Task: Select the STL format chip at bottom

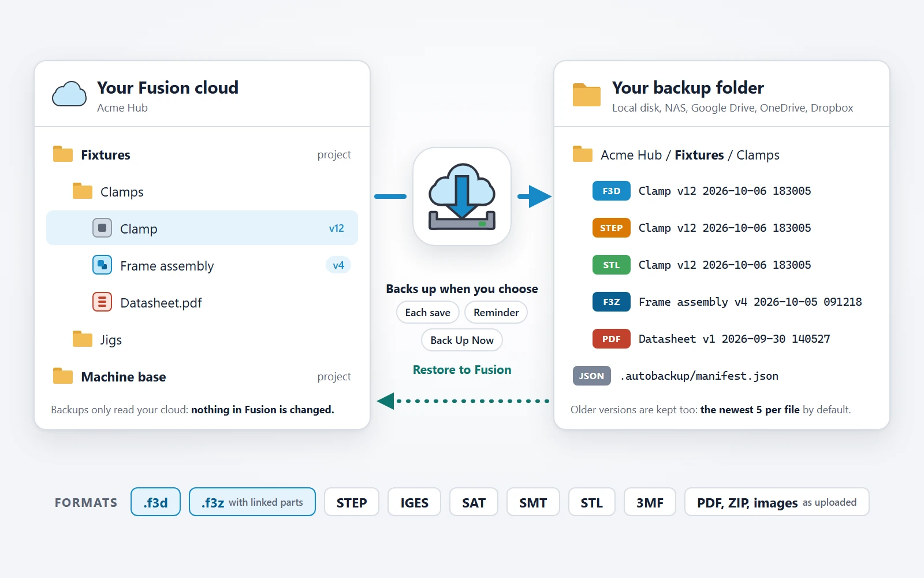Action: [592, 502]
